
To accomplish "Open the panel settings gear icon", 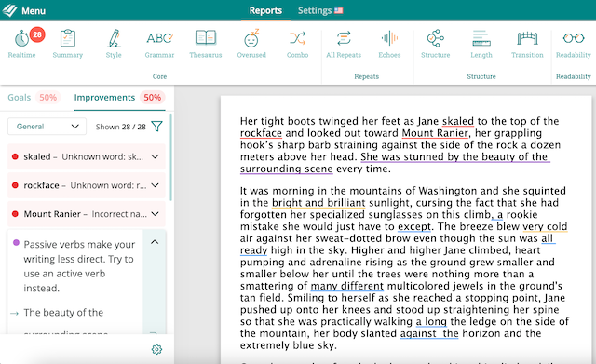I will click(156, 349).
